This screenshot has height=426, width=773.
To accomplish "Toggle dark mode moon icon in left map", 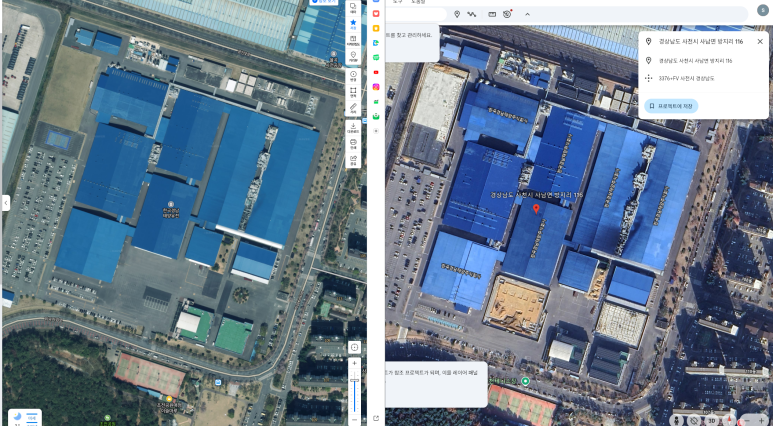I will point(18,417).
